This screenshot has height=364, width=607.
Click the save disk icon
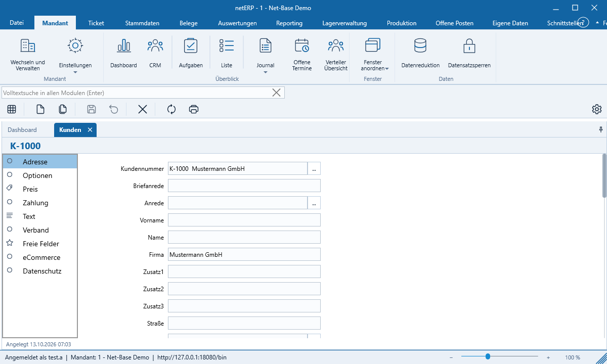92,109
